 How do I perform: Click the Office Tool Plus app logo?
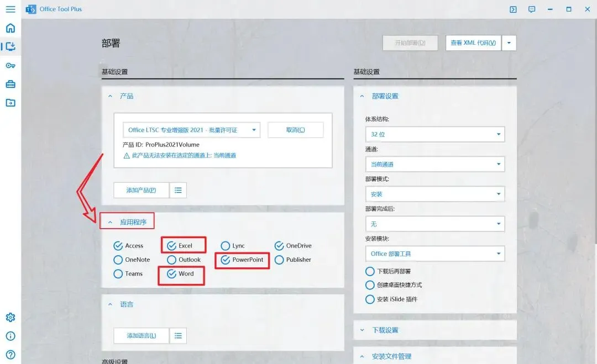[30, 9]
